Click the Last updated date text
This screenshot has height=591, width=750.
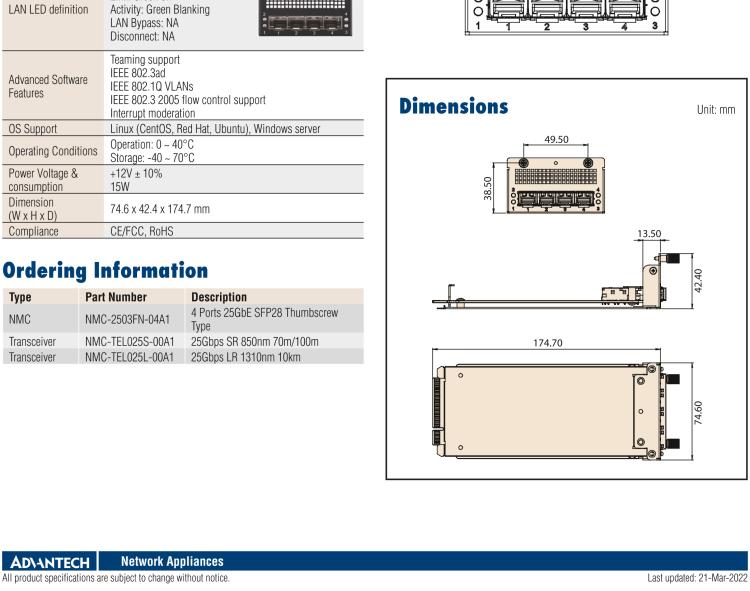click(x=696, y=578)
